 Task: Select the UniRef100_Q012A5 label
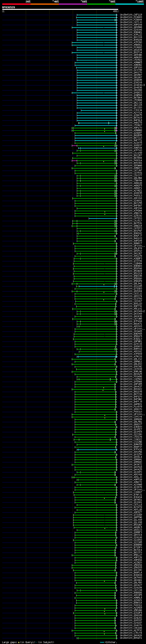pyautogui.click(x=131, y=286)
